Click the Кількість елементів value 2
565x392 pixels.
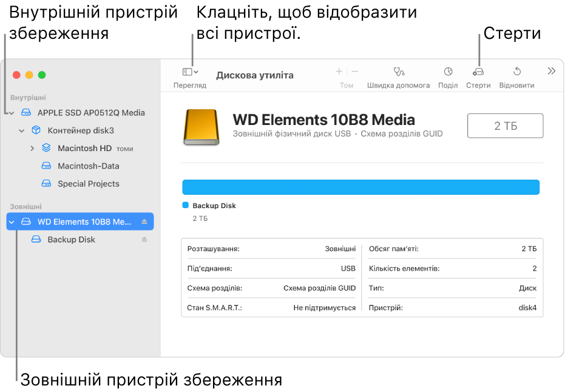535,268
